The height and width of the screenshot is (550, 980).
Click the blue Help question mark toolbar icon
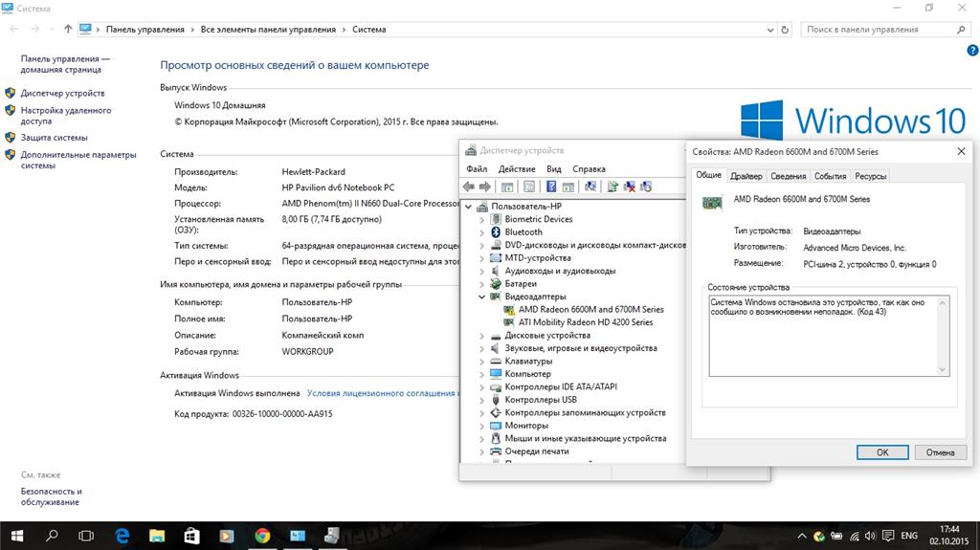(551, 187)
